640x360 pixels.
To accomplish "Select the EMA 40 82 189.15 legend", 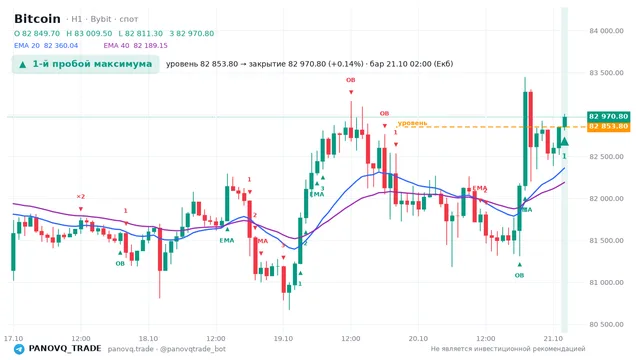I will 136,46.
